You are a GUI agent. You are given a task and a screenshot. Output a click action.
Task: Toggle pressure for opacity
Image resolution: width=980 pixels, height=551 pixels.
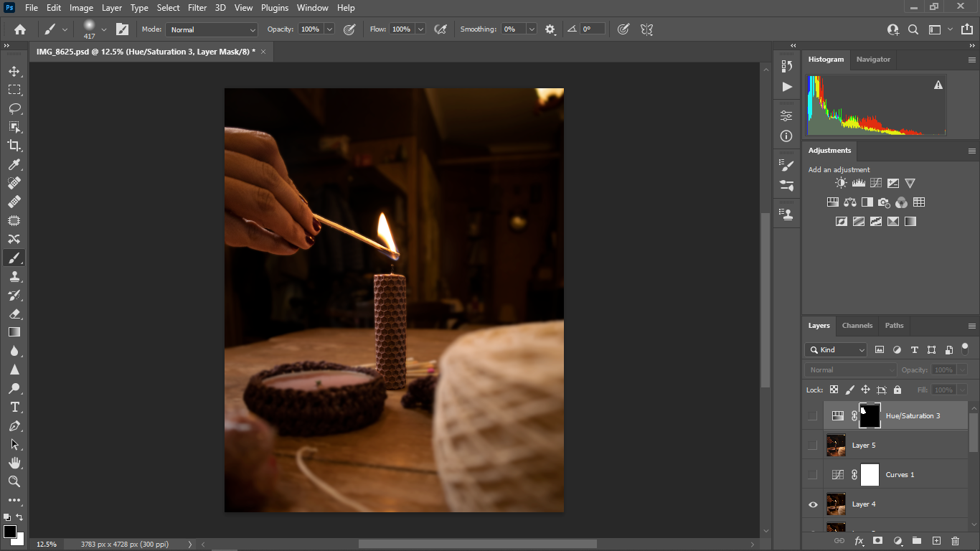349,29
